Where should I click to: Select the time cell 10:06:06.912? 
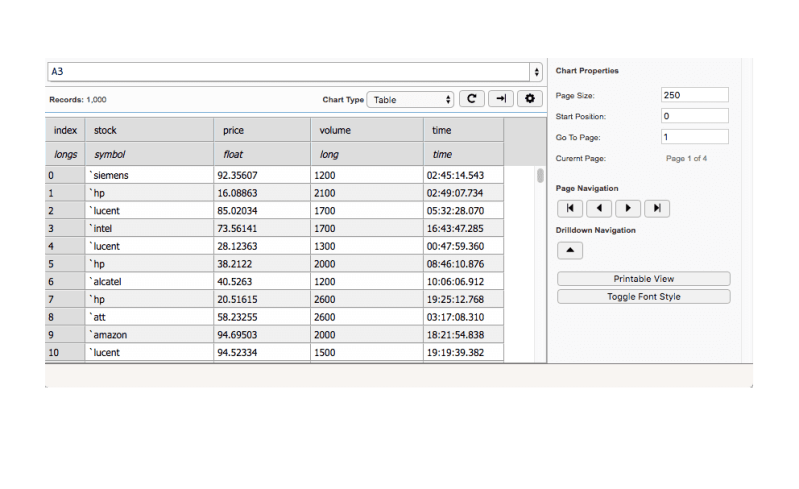pyautogui.click(x=463, y=282)
